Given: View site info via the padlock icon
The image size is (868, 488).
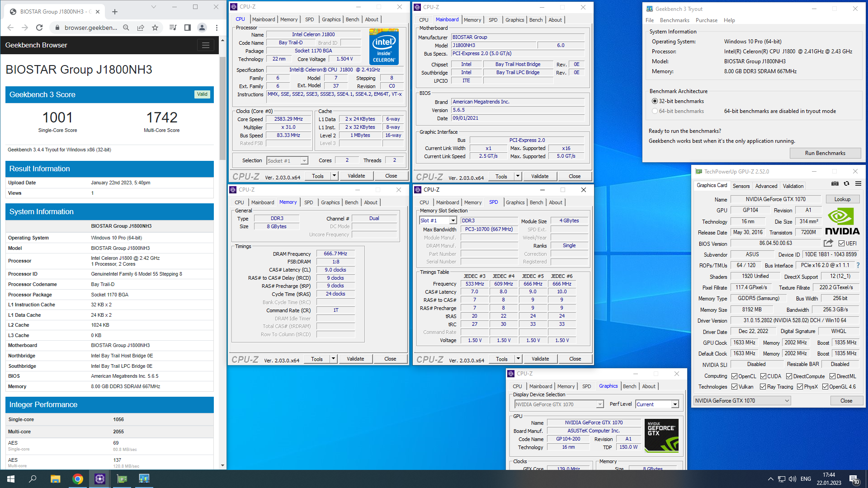Looking at the screenshot, I should pos(57,28).
